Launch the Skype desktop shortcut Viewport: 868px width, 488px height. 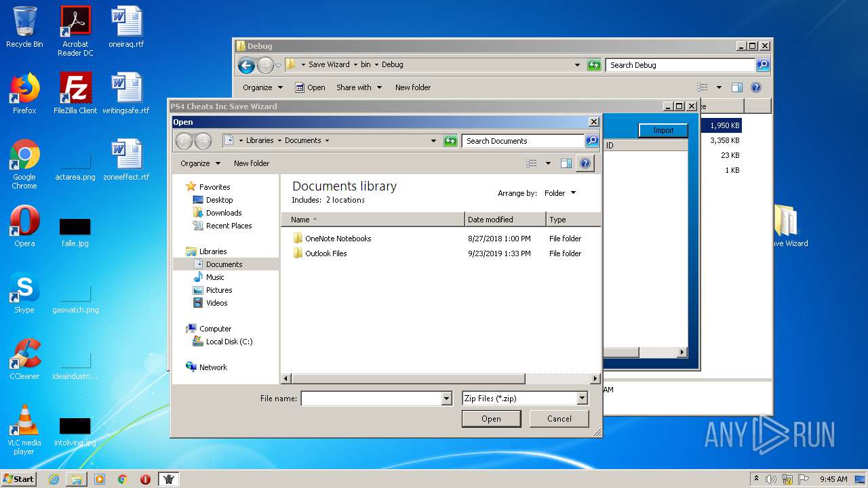click(x=24, y=293)
